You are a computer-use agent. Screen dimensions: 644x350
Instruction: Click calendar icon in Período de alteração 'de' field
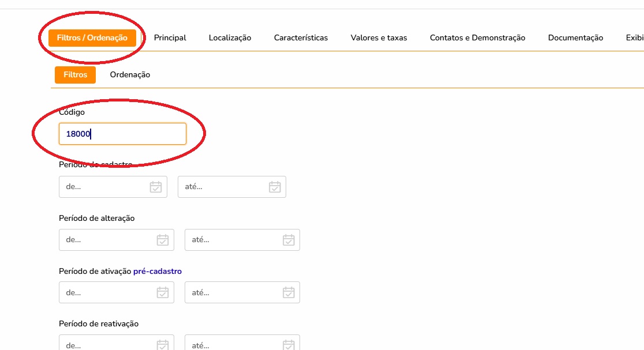coord(163,240)
